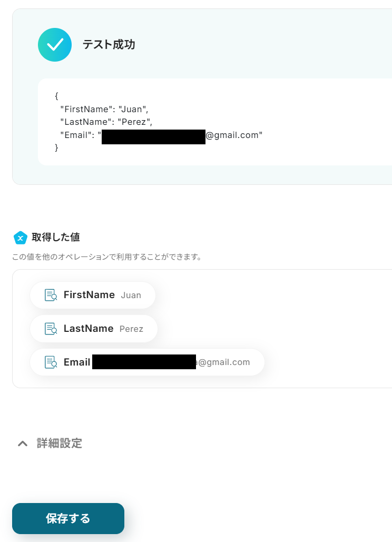Click the document icon in Email chip
Image resolution: width=392 pixels, height=542 pixels.
coord(51,362)
